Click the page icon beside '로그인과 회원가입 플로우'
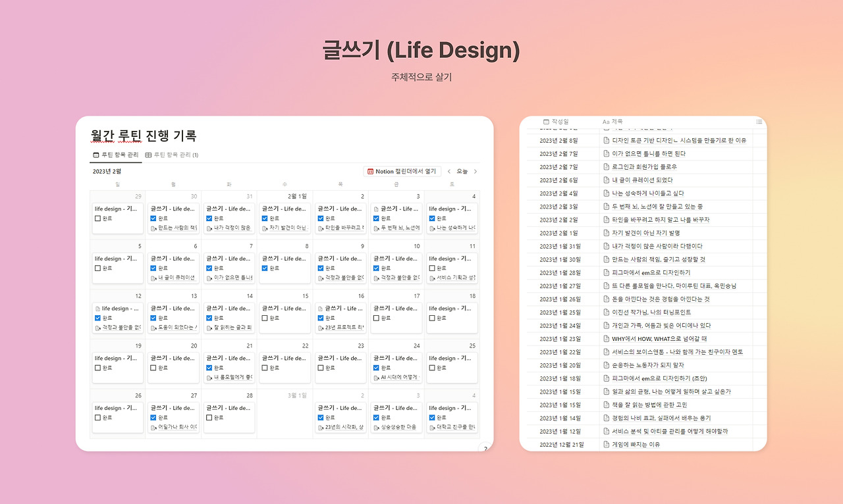 (607, 167)
